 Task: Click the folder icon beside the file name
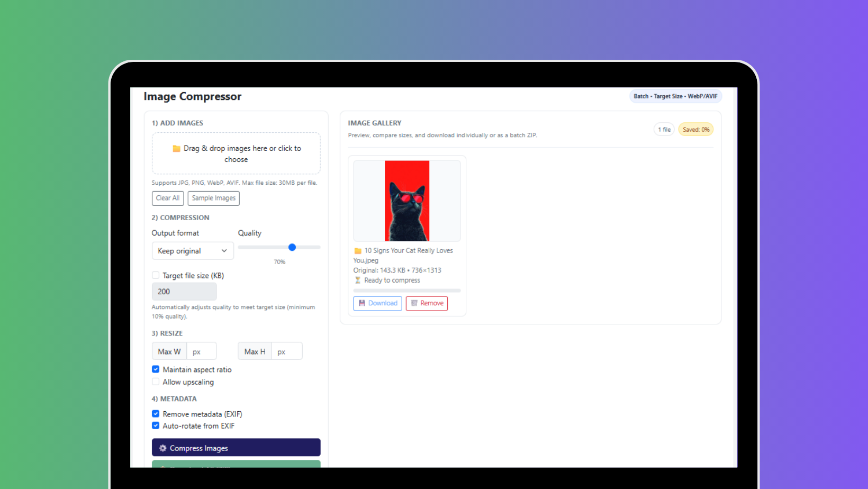pos(358,251)
